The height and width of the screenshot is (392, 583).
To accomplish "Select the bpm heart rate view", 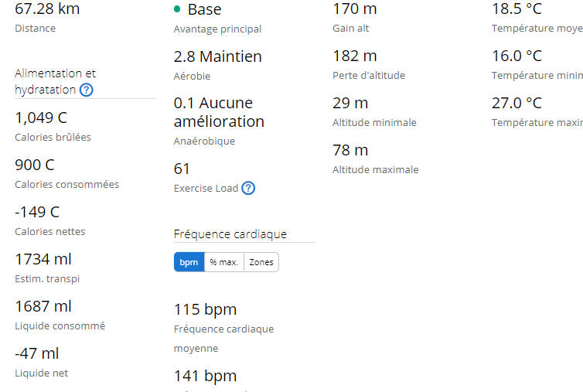I will coord(189,262).
